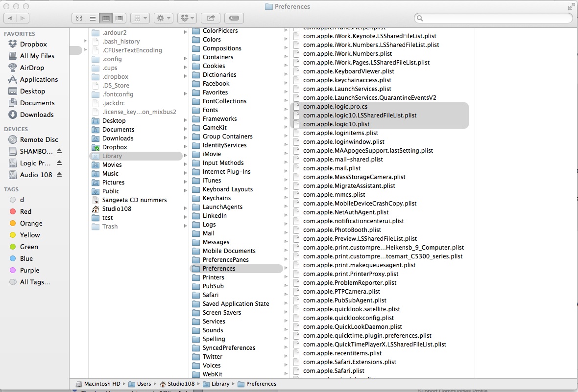
Task: Switch to column view
Action: [106, 18]
